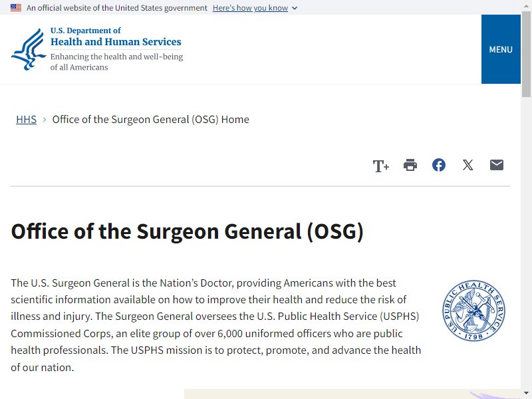
Task: Click the Office of the Surgeon General (OSG) Home breadcrumb
Action: [151, 120]
